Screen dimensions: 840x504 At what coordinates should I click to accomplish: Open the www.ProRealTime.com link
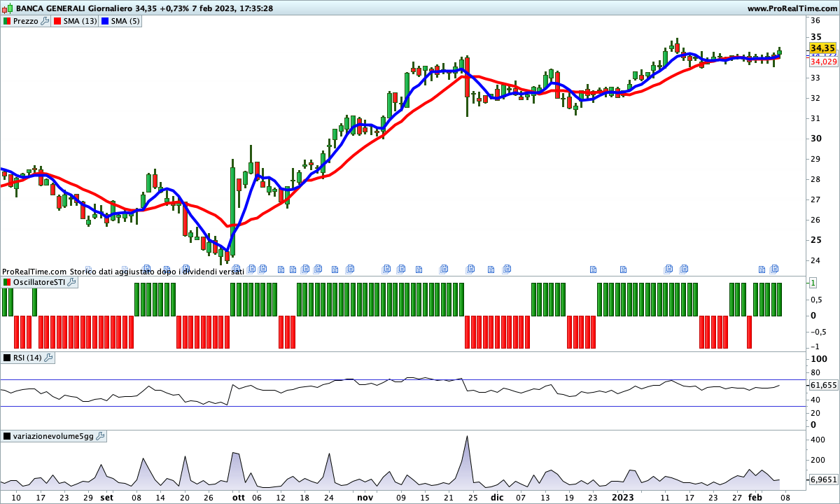click(x=791, y=8)
